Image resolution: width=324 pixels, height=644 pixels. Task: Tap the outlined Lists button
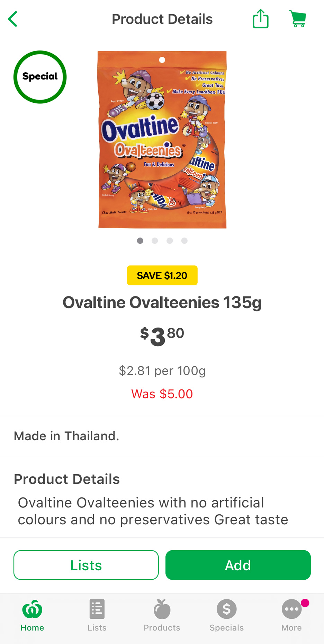86,565
